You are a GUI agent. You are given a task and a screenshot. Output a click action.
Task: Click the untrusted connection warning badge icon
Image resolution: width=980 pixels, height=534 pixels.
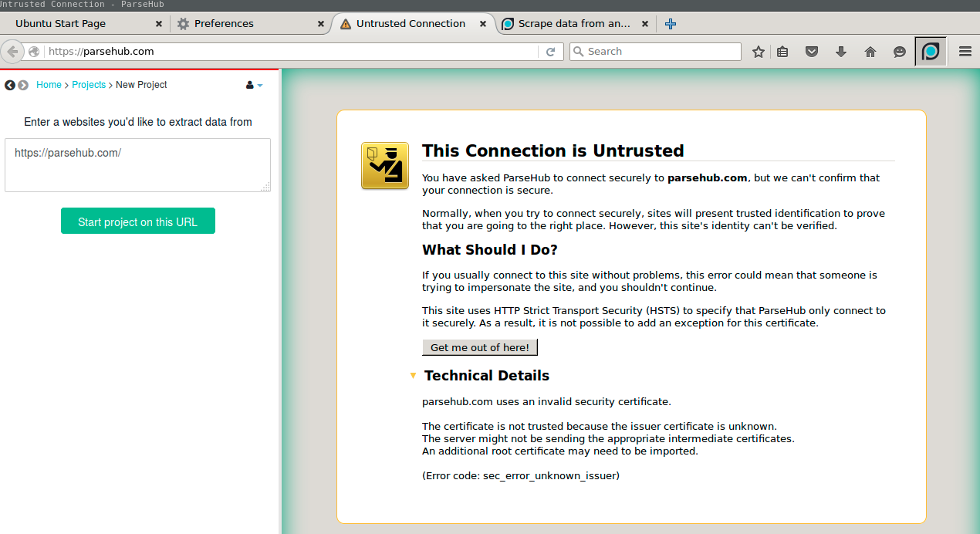tap(385, 166)
